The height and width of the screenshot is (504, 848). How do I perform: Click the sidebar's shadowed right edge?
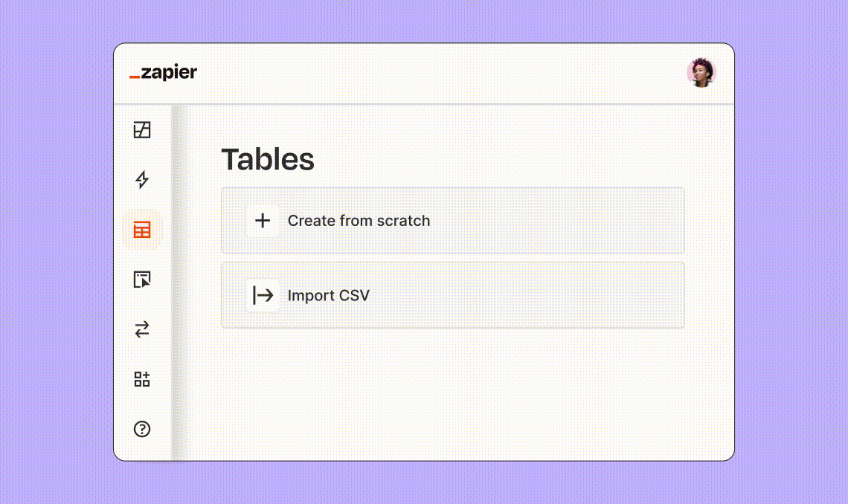click(179, 282)
